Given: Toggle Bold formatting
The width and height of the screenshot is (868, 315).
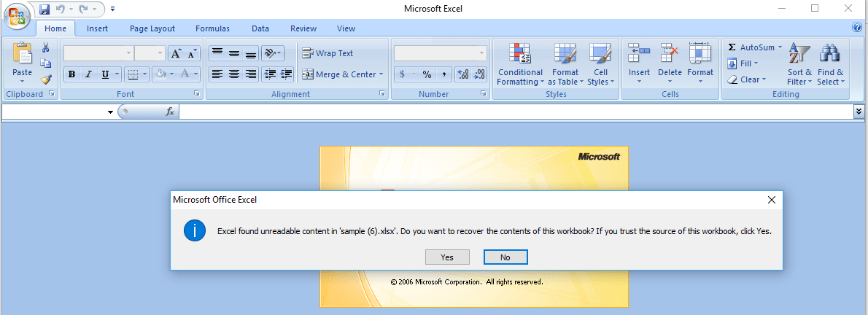Looking at the screenshot, I should coord(71,74).
